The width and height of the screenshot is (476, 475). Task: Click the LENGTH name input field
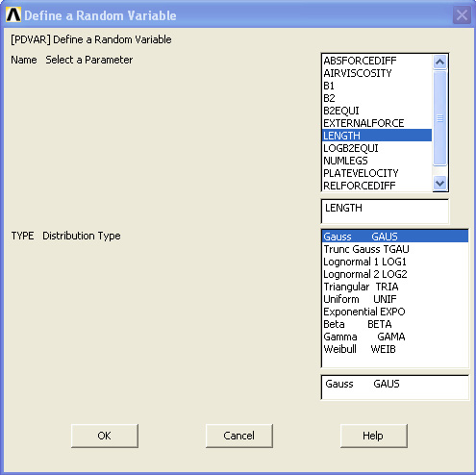(385, 212)
